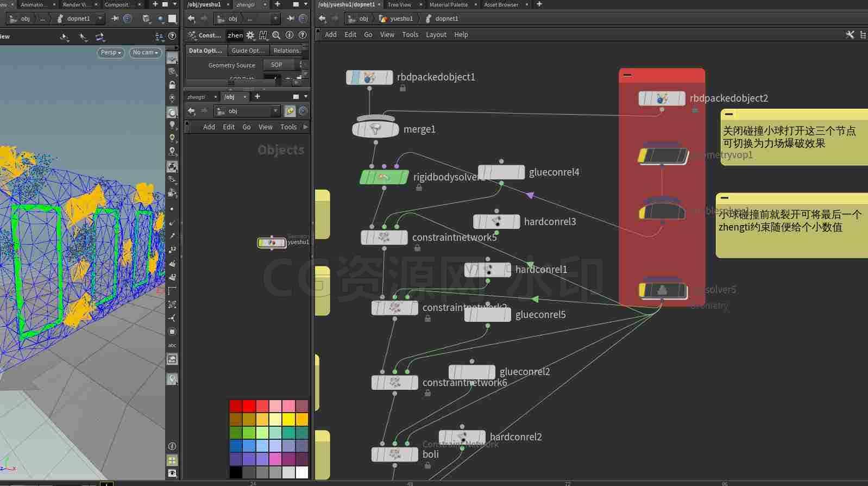Open the No cam camera dropdown

pos(146,53)
